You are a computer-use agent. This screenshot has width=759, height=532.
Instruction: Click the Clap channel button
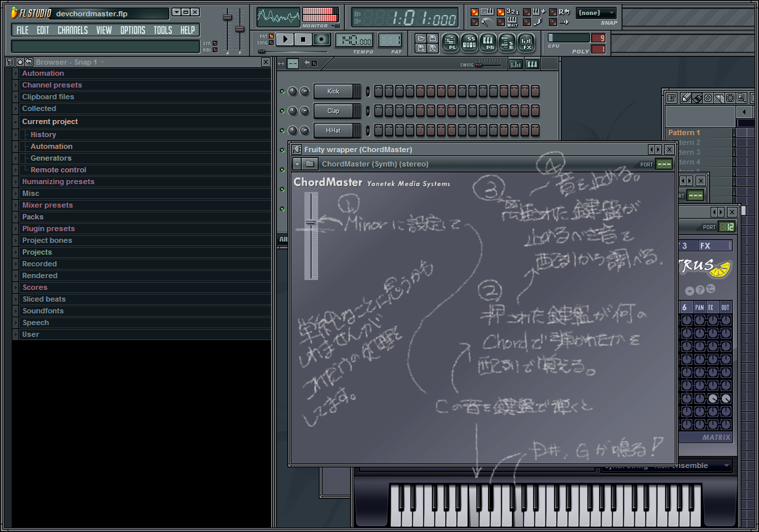(x=334, y=111)
